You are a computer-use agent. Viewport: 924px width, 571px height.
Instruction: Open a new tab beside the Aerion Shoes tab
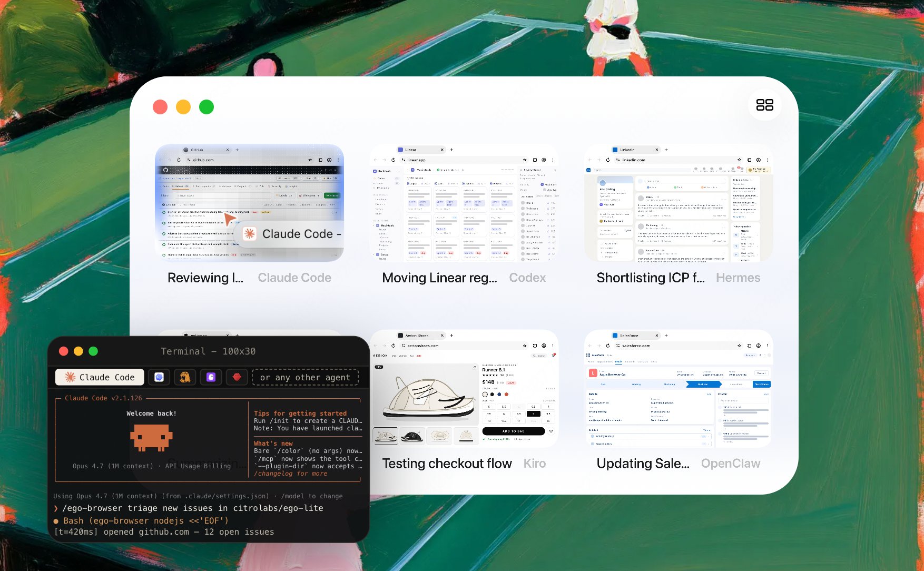[451, 336]
